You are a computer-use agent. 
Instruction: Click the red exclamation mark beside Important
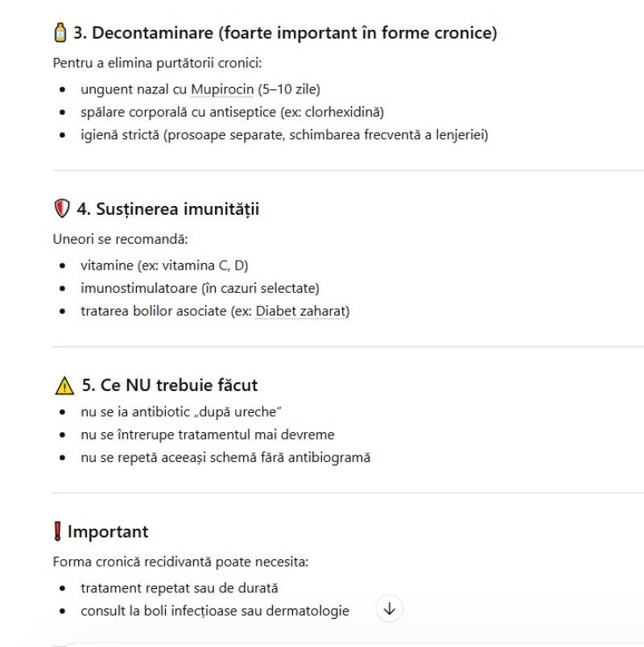57,532
